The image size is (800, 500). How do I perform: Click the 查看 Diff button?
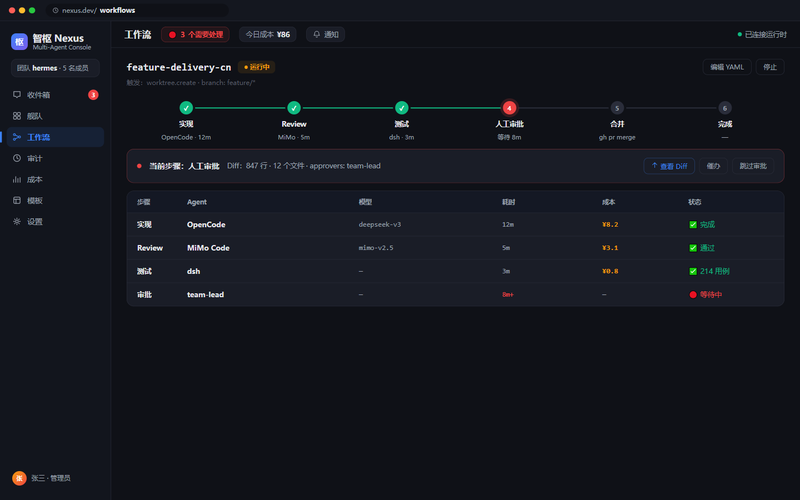[669, 166]
